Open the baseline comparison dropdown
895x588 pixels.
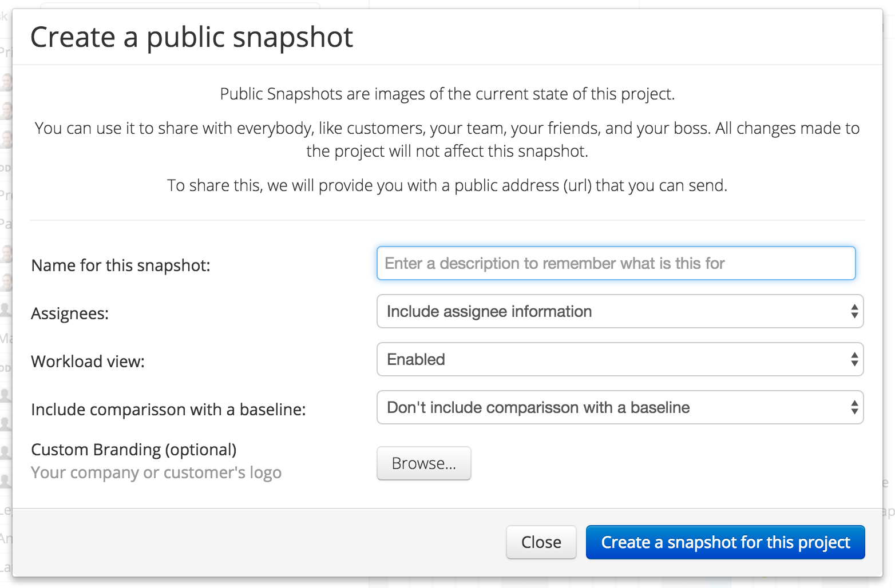pyautogui.click(x=620, y=407)
